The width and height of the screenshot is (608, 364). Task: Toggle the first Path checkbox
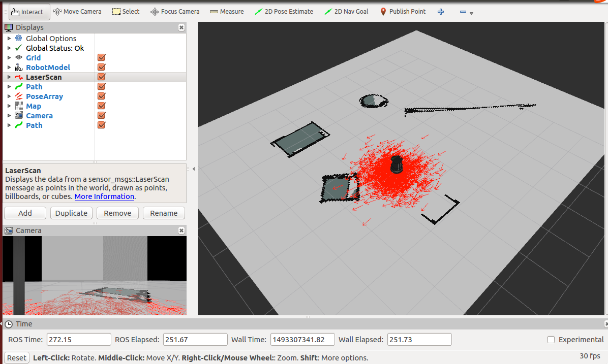coord(102,86)
